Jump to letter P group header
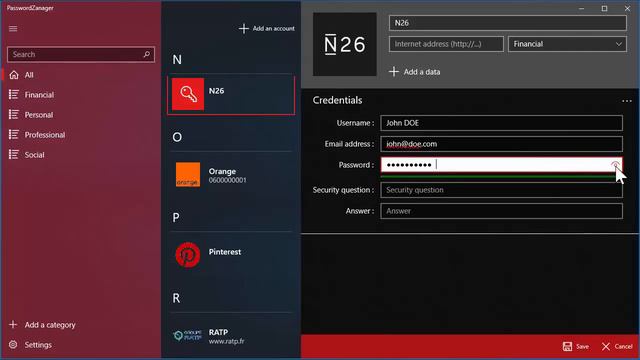This screenshot has height=360, width=640. 176,218
